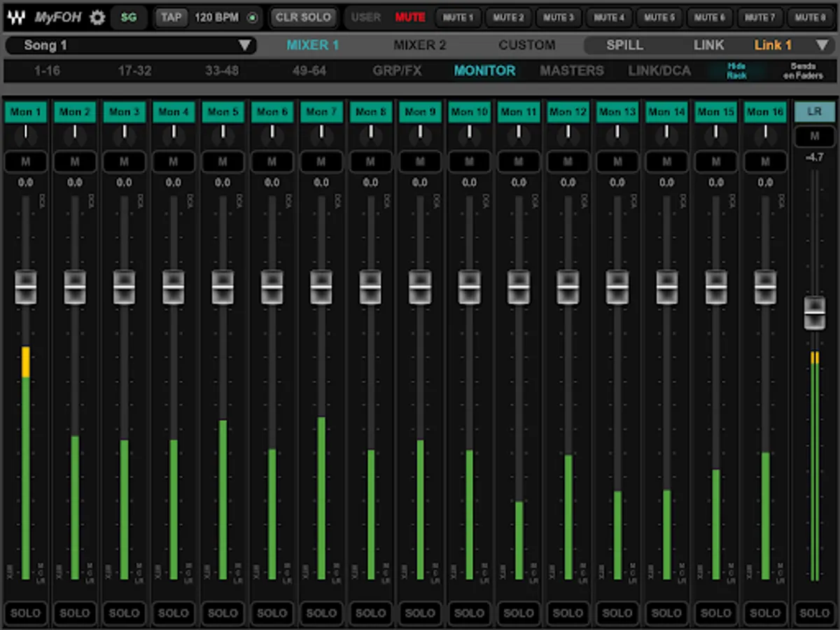Tap the TAP tempo button
The width and height of the screenshot is (840, 630).
pyautogui.click(x=171, y=17)
